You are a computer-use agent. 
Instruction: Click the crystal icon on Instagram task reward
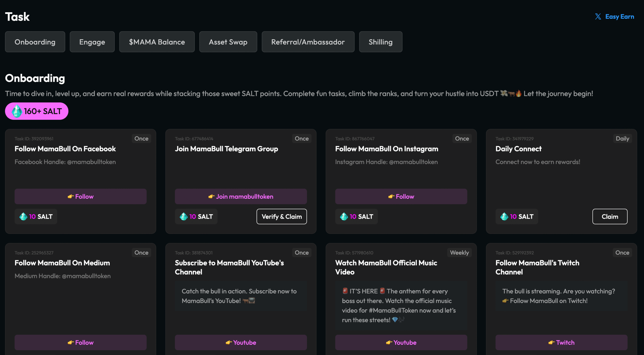344,217
